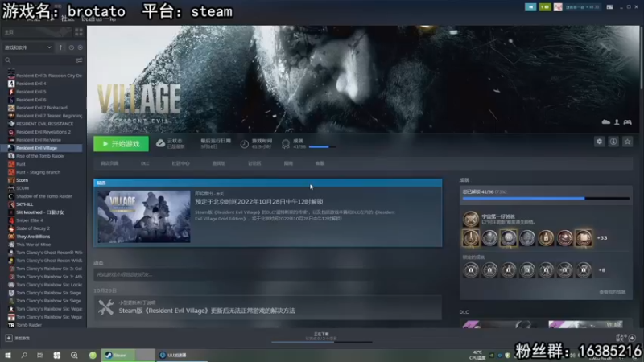The height and width of the screenshot is (362, 644).
Task: Toggle sort direction arrow in library sidebar
Action: coord(61,47)
